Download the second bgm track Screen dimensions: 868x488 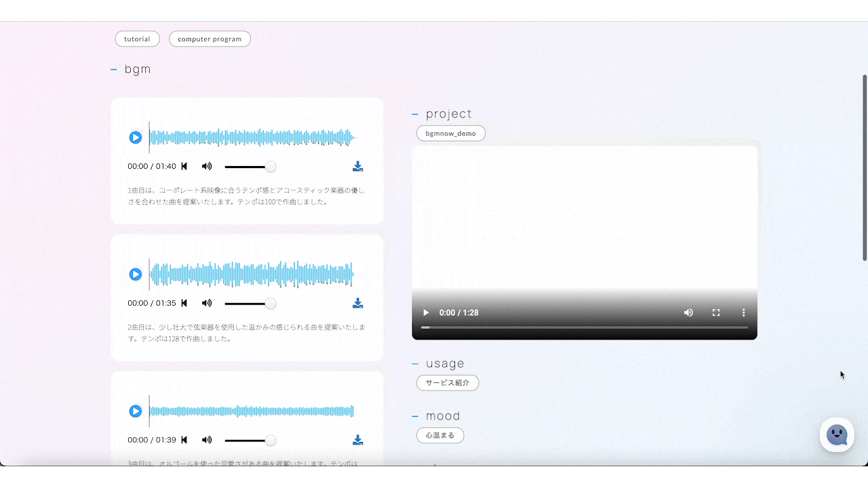tap(358, 304)
